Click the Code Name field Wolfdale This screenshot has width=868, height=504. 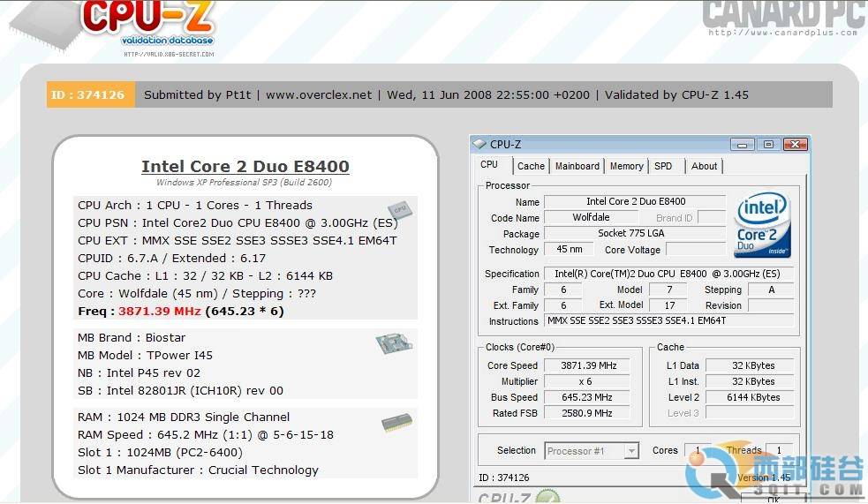click(592, 217)
